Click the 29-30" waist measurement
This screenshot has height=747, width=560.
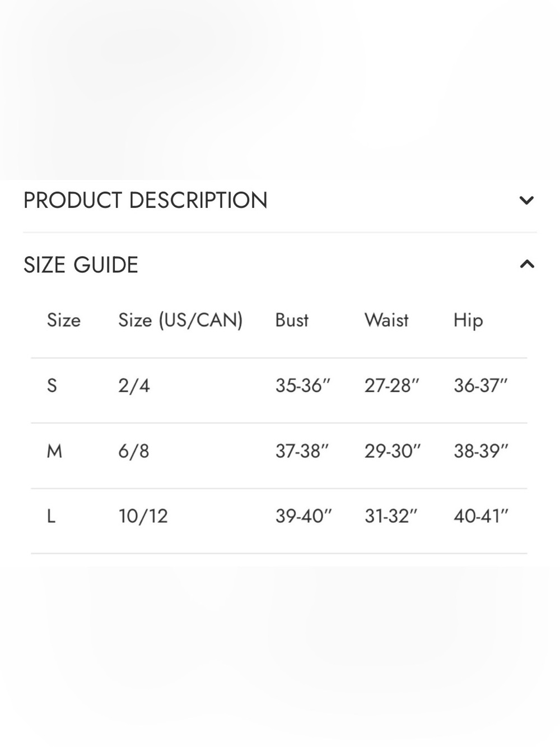[392, 451]
